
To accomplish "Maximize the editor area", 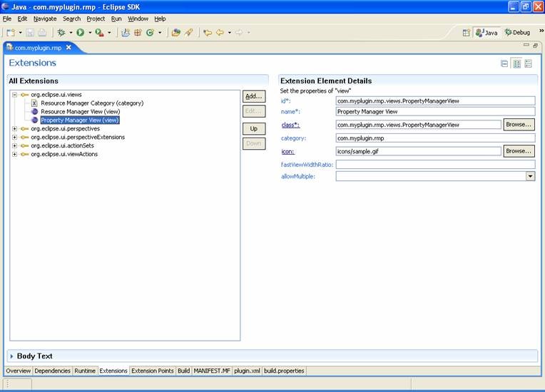I will 535,45.
